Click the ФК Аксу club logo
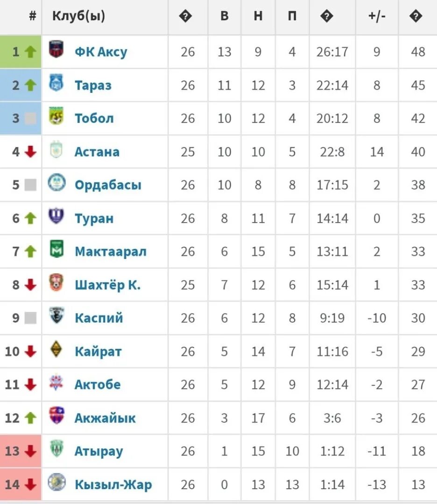Viewport: 437px width, 504px height. (56, 49)
